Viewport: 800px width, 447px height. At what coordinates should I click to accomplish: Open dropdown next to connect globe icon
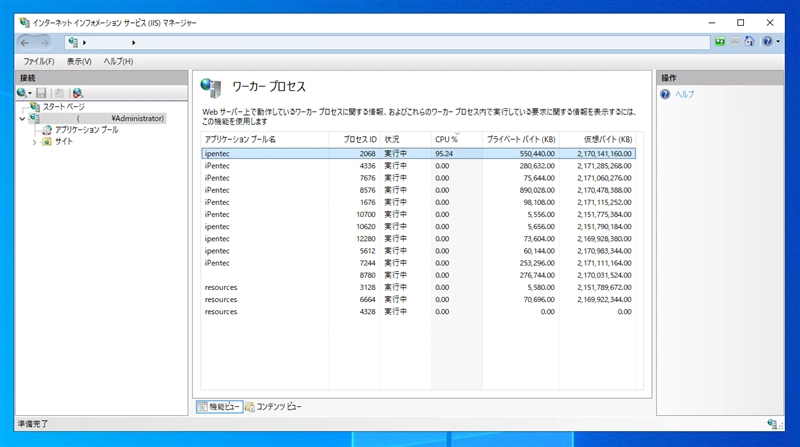(30, 93)
